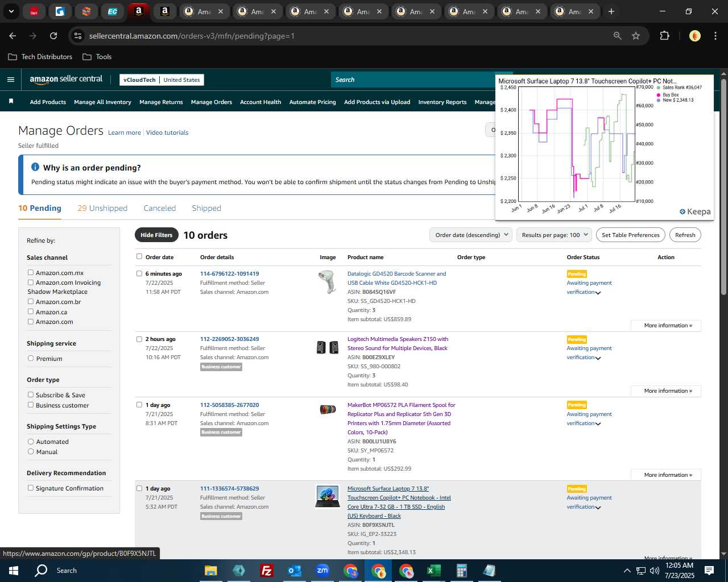Select the Manual shipping settings radio
The height and width of the screenshot is (582, 728).
(x=31, y=451)
